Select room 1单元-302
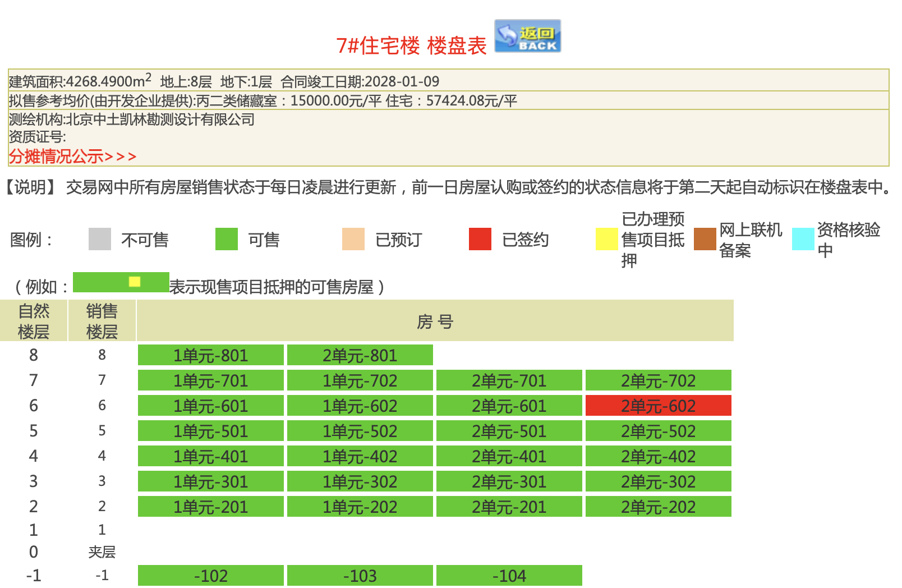Image resolution: width=902 pixels, height=588 pixels. pos(360,481)
